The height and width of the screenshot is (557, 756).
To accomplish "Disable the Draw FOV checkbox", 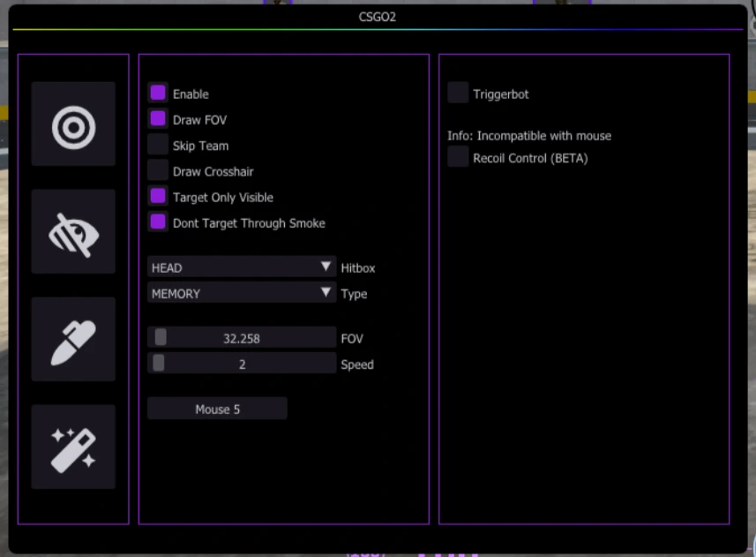I will click(158, 119).
